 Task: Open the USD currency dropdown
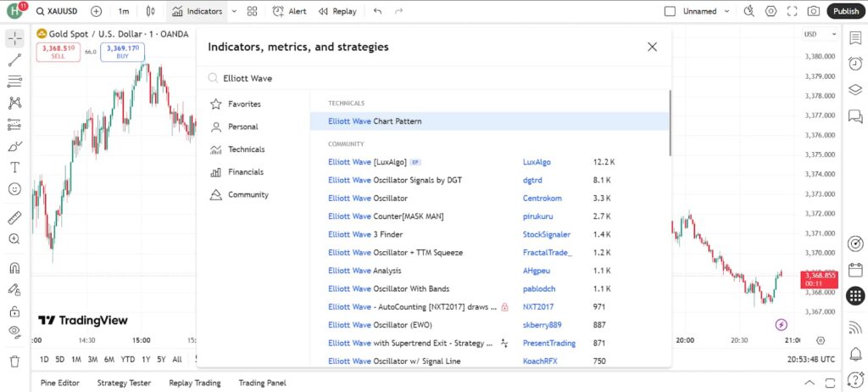(x=820, y=35)
